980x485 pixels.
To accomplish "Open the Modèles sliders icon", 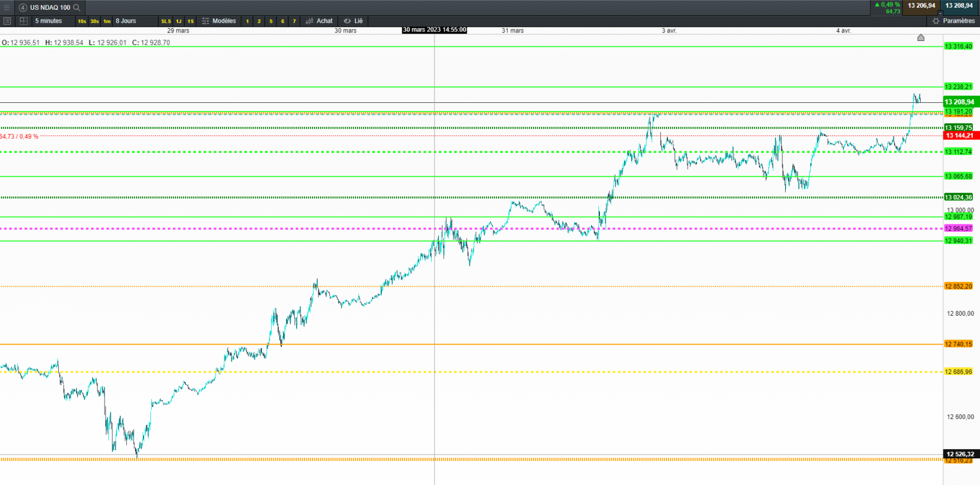I will [205, 21].
